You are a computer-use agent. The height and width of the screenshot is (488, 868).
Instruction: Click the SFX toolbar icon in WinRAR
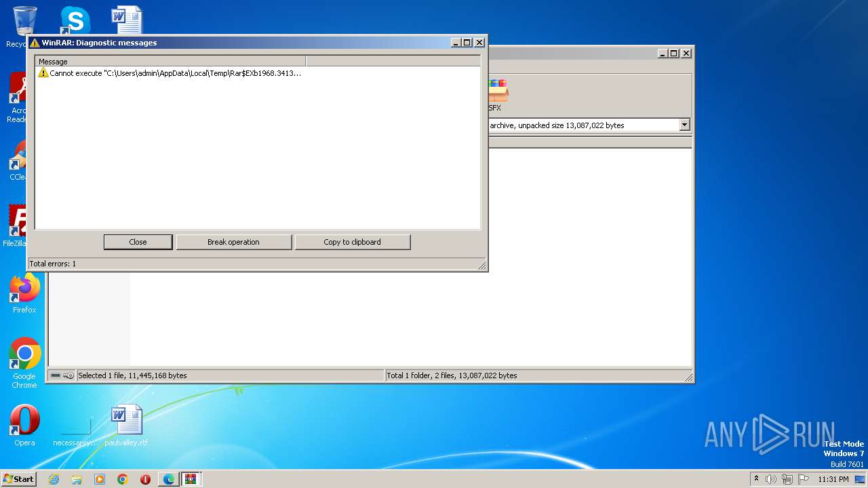[x=497, y=95]
